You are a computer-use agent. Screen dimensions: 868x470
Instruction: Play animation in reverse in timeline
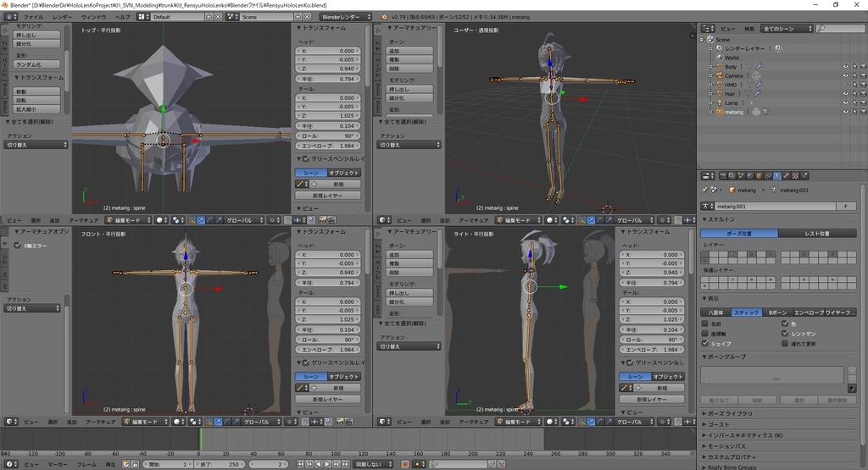pos(319,464)
